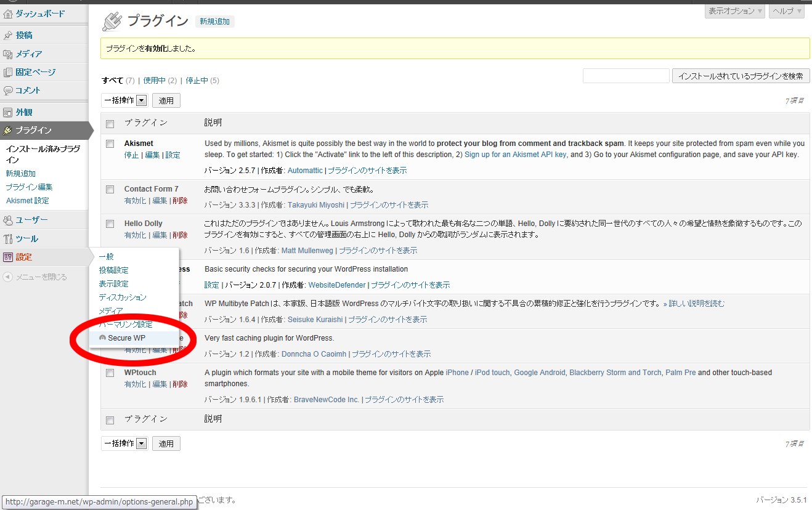Choose 投稿設定 in the settings flyout
Viewport: 812px width, 510px height.
click(114, 270)
